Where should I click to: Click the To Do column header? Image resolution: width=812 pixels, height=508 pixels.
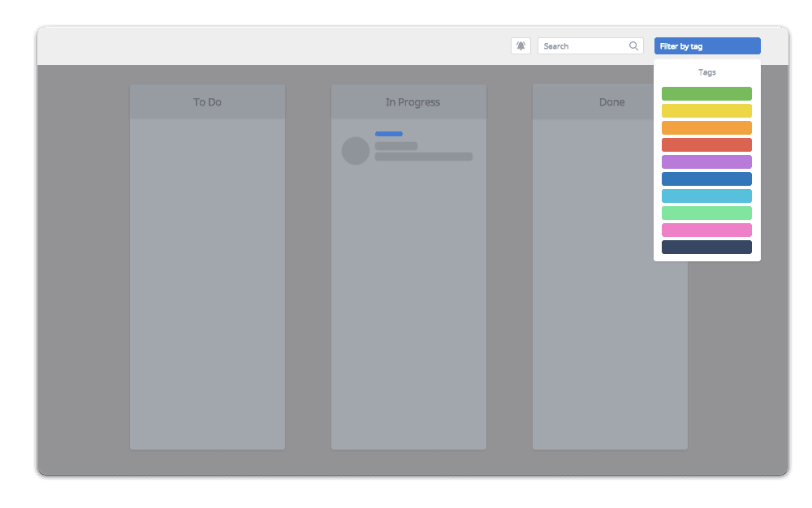point(207,102)
